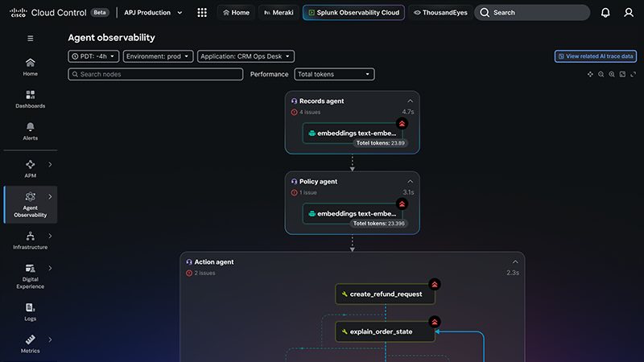Select the explain_order_state tool node

(x=386, y=331)
